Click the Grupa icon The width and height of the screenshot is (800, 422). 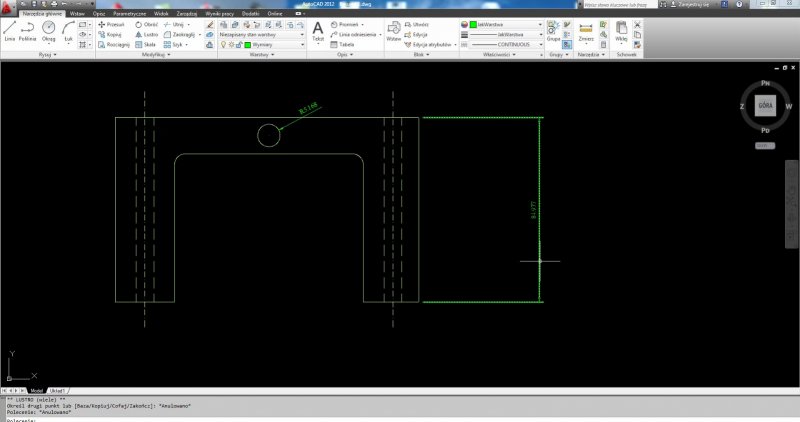click(x=552, y=31)
